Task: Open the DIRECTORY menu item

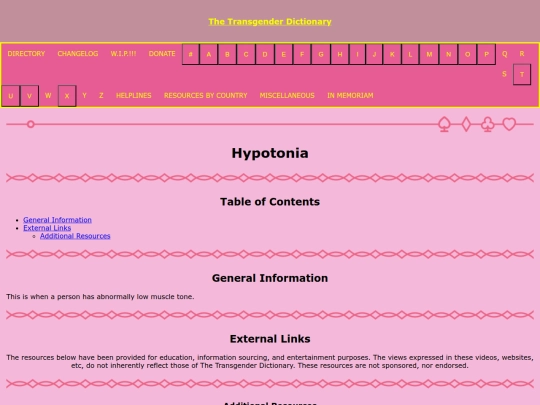Action: pyautogui.click(x=26, y=54)
